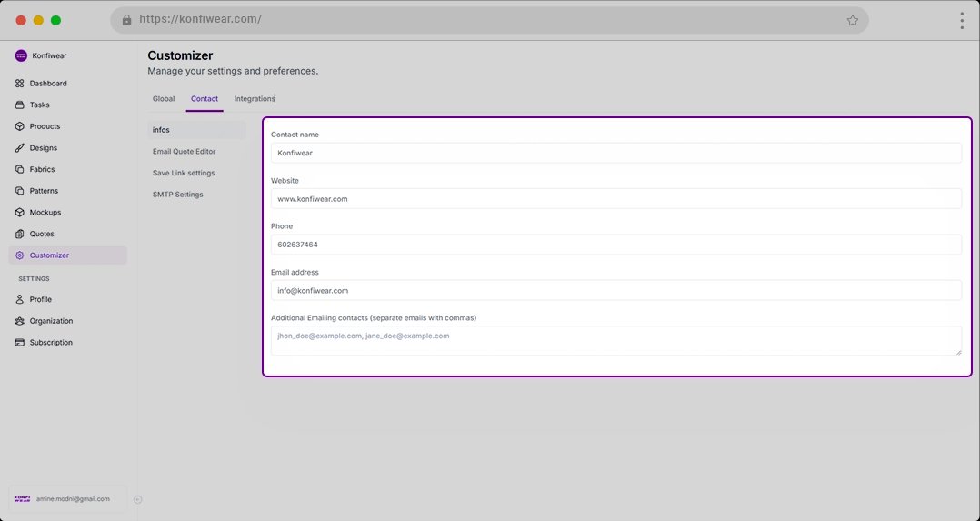This screenshot has width=980, height=521.
Task: Click the Tasks icon in sidebar
Action: point(20,105)
